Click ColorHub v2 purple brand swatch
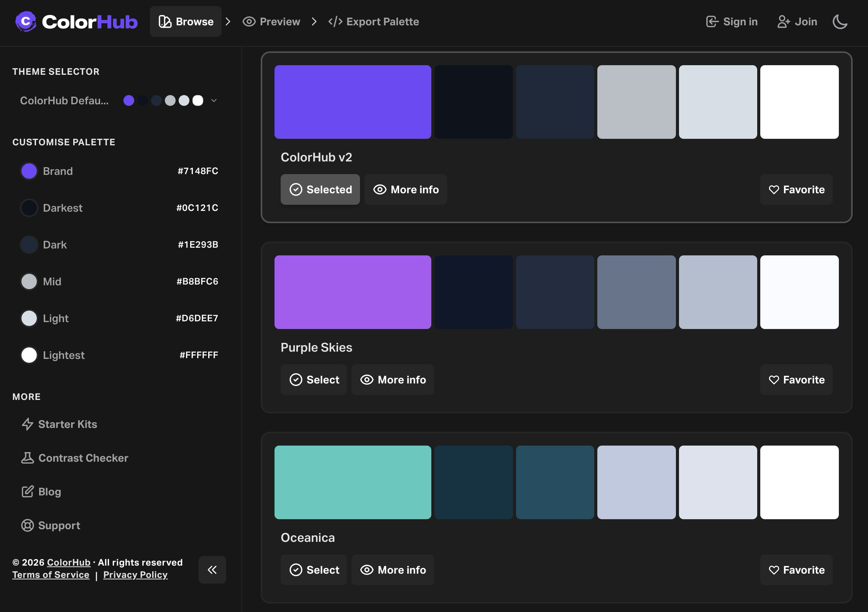 [353, 102]
